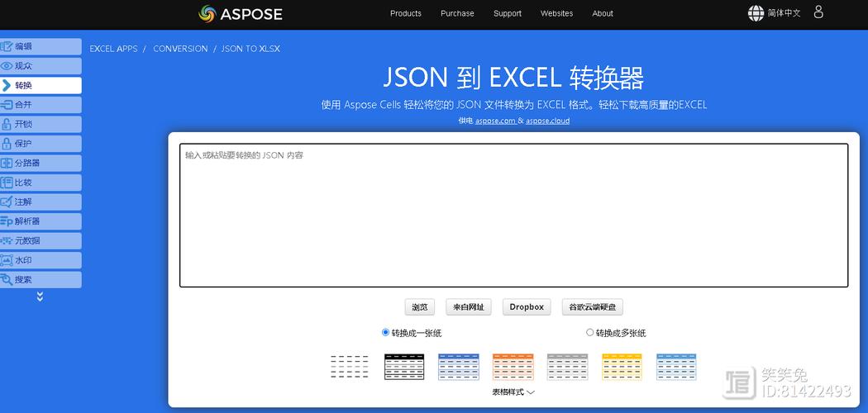Click the 转换 (conversion) arrow icon

(7, 85)
